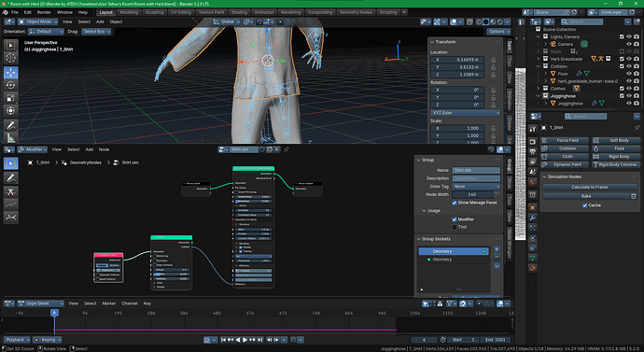
Task: Toggle auto keying record button
Action: tap(207, 340)
